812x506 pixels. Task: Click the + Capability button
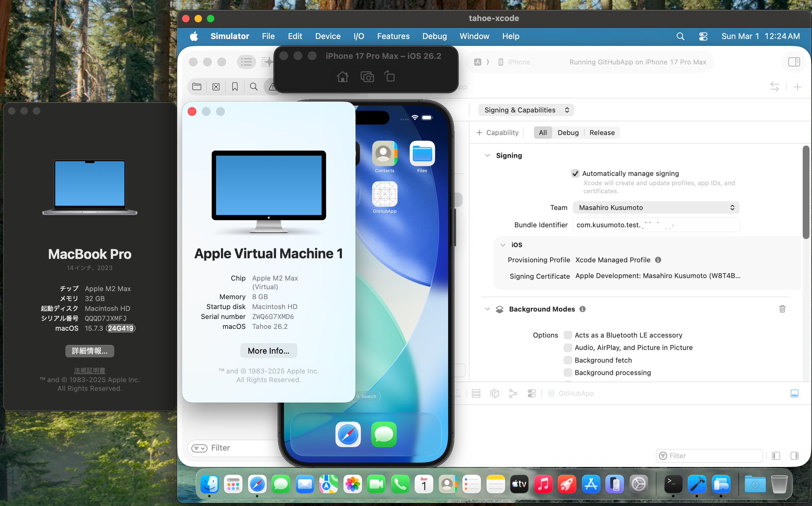[497, 133]
